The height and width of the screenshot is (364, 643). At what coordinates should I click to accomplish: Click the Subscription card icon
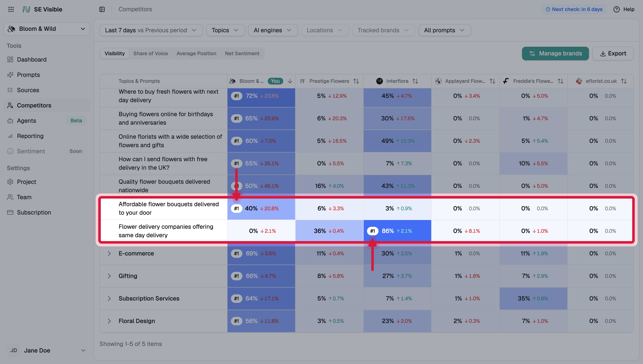[10, 212]
